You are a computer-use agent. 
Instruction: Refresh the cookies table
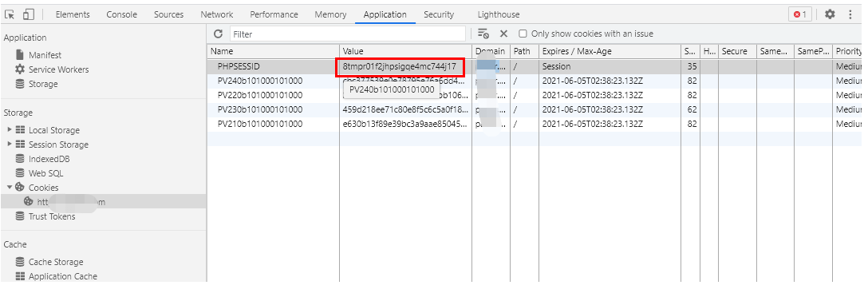(218, 34)
